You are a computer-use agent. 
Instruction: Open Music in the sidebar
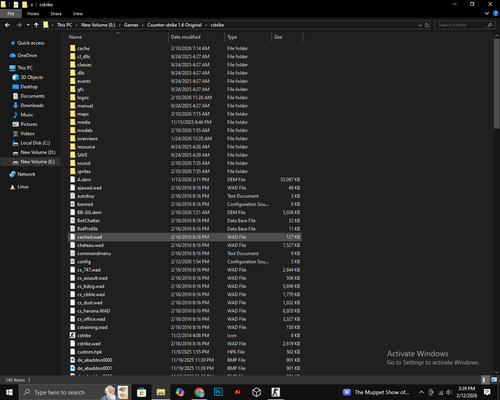tap(27, 115)
